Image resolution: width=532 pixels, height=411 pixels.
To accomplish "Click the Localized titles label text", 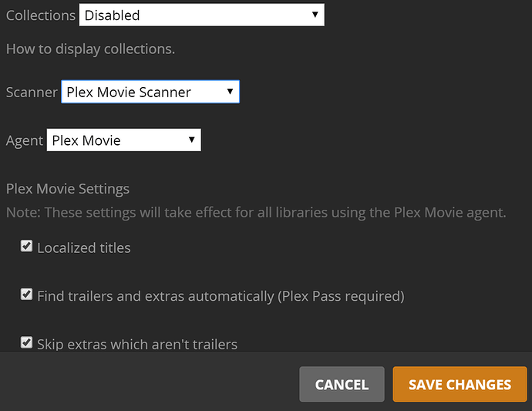I will click(84, 248).
